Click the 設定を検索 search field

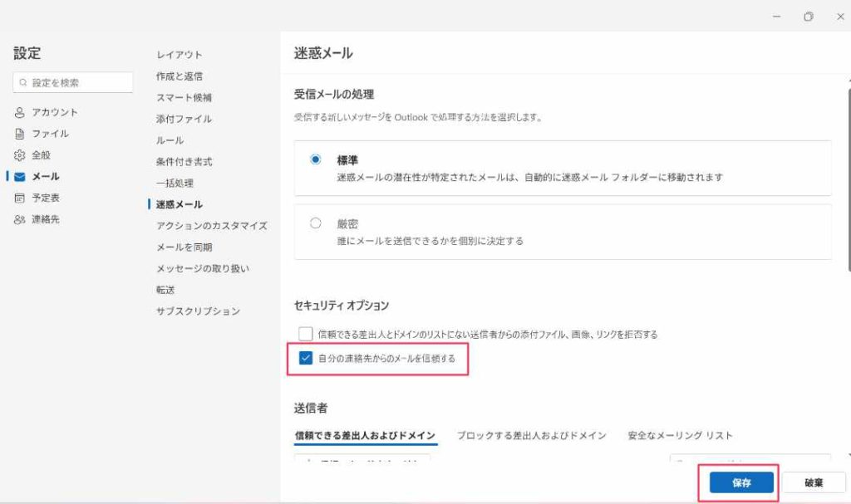tap(79, 83)
